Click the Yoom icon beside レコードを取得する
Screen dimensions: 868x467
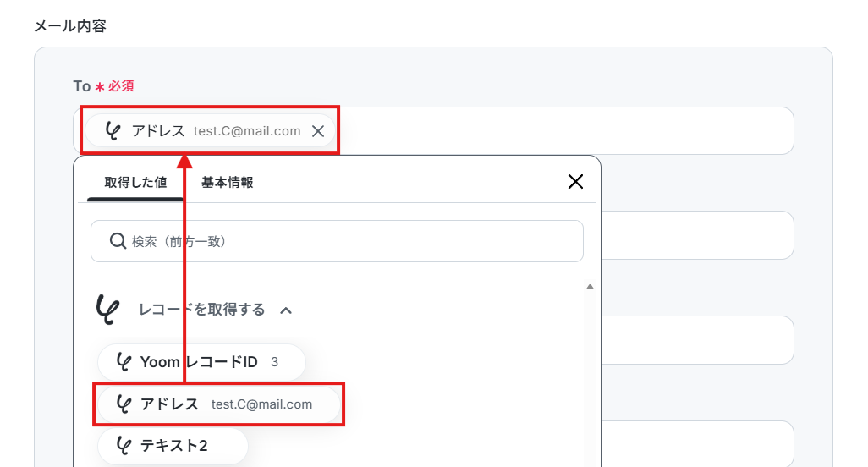[107, 309]
